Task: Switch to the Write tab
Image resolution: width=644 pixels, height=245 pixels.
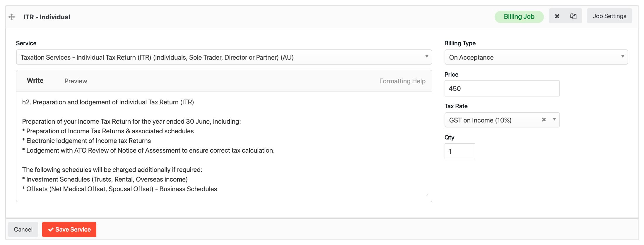Action: pos(35,81)
